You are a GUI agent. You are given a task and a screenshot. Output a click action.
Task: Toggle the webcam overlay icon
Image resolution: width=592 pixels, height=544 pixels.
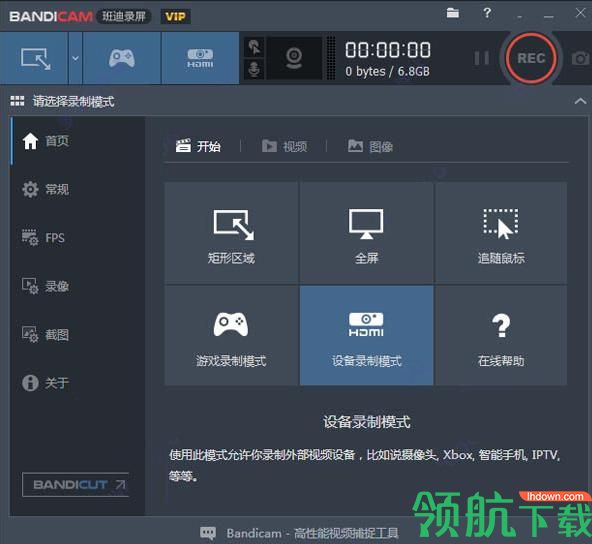point(294,58)
